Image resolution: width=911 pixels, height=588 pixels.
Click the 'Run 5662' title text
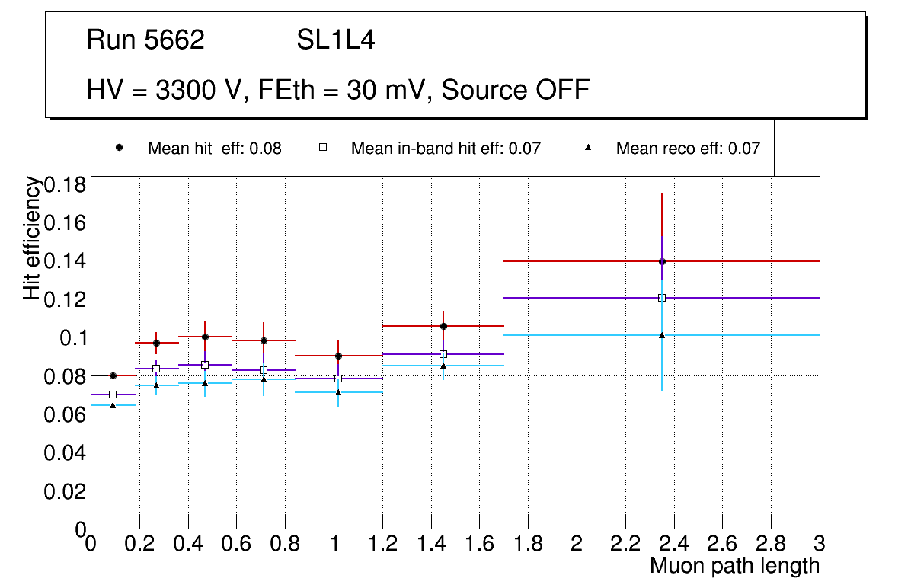pos(145,40)
